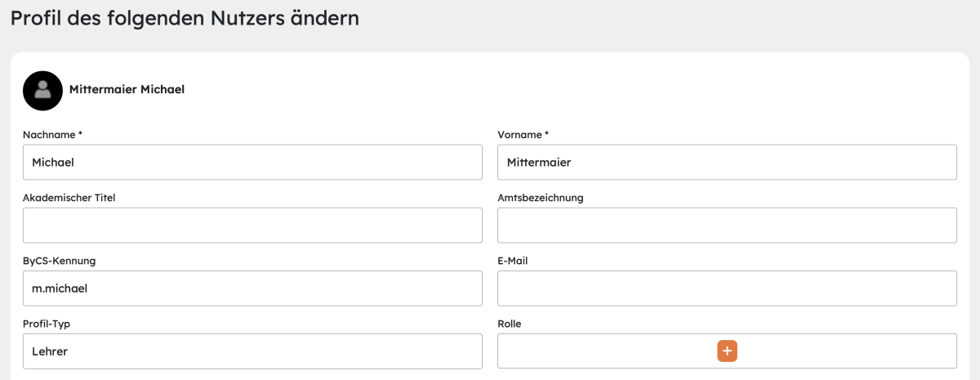Select the empty Akademischer Titel field
The height and width of the screenshot is (380, 980).
tap(252, 226)
